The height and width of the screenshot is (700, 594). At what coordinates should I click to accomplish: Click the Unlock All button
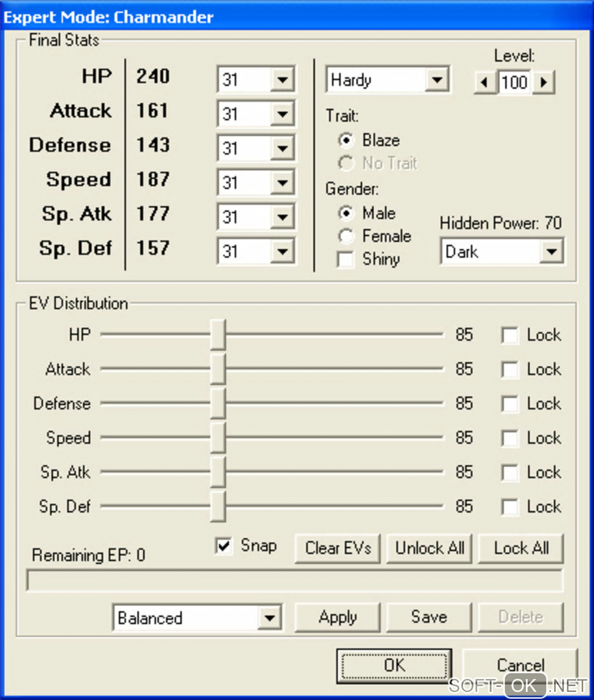430,548
